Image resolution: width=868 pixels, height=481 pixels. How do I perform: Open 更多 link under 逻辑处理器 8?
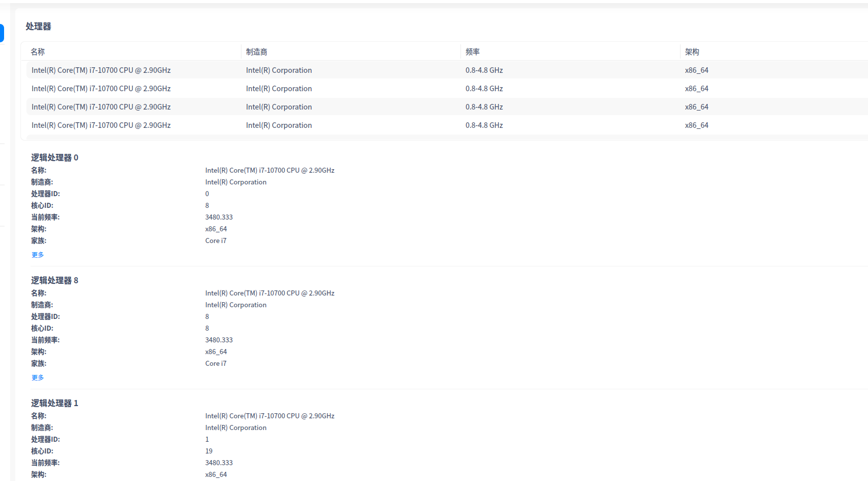(38, 378)
